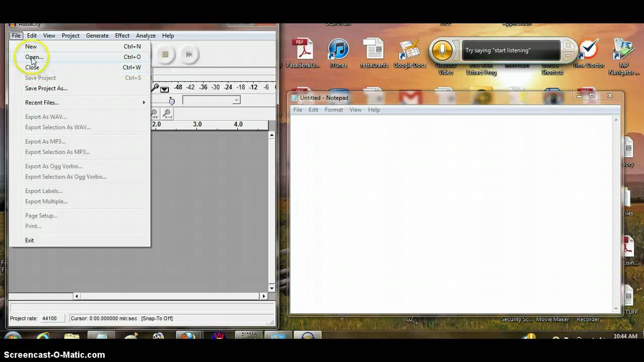Open the File menu in Notepad

point(298,110)
